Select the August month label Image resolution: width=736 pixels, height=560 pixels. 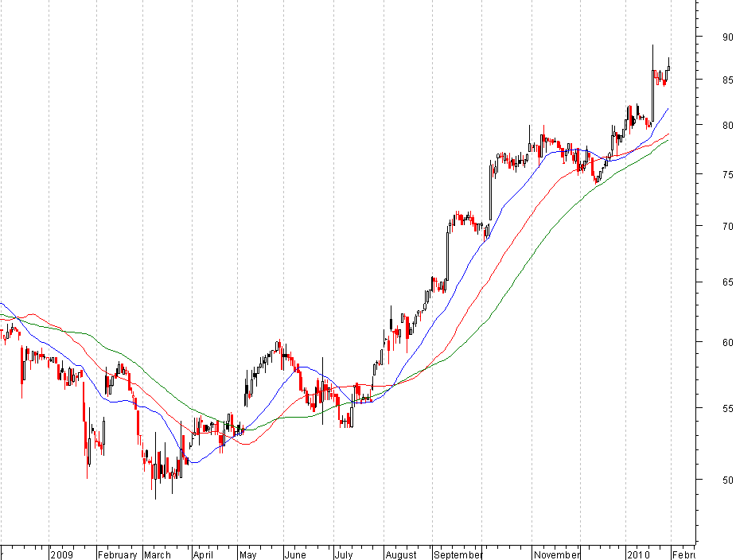[x=401, y=555]
